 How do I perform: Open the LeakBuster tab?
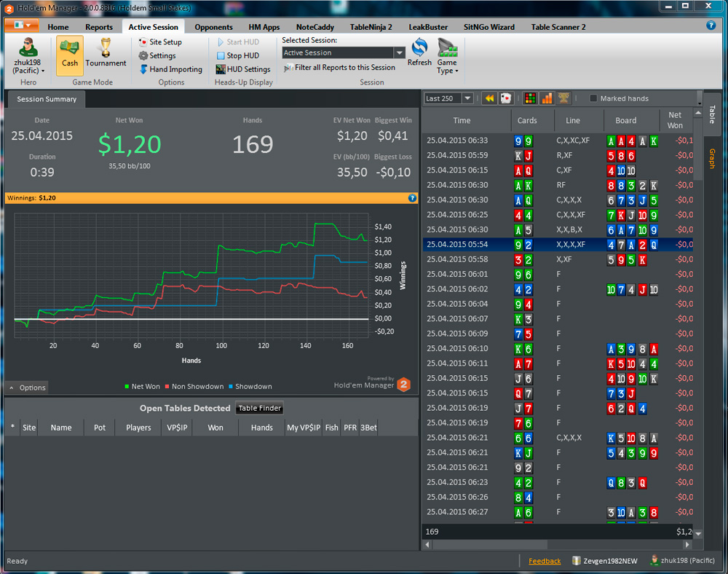(x=428, y=27)
